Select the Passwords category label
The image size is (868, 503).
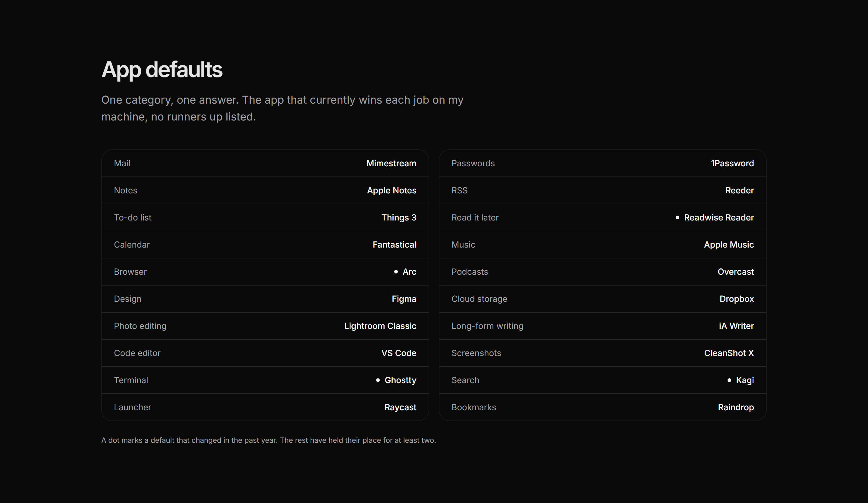tap(473, 163)
